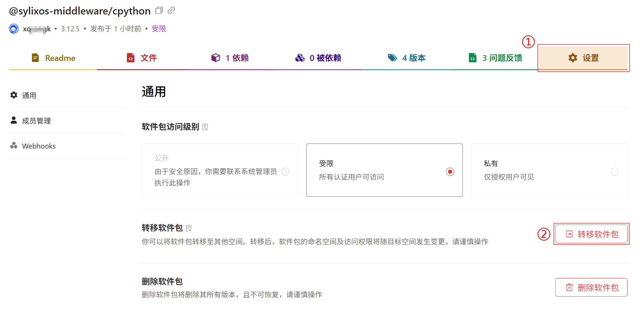Click the help icon beside 转移软件包 heading
Screen dimensions: 644x311
[189, 228]
